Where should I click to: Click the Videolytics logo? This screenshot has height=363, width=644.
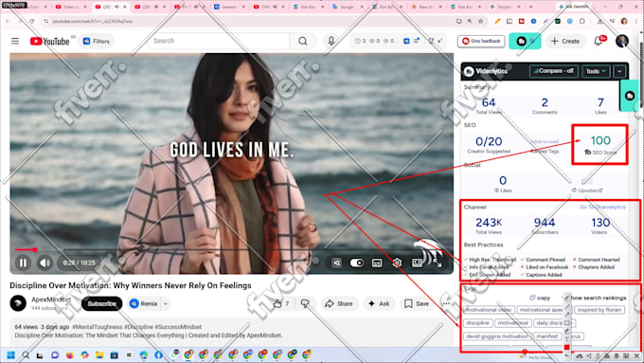[x=486, y=71]
